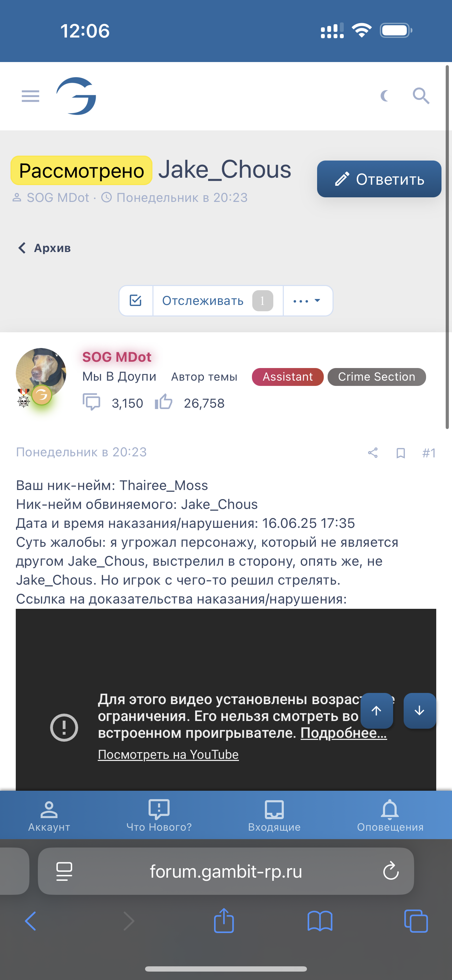Click the Ответить reply button
Image resolution: width=452 pixels, height=980 pixels.
click(x=379, y=179)
